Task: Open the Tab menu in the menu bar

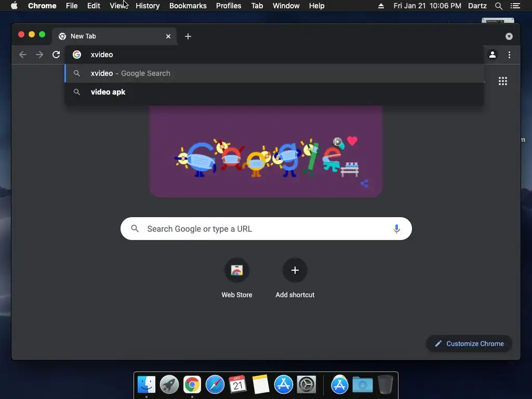Action: click(x=257, y=6)
